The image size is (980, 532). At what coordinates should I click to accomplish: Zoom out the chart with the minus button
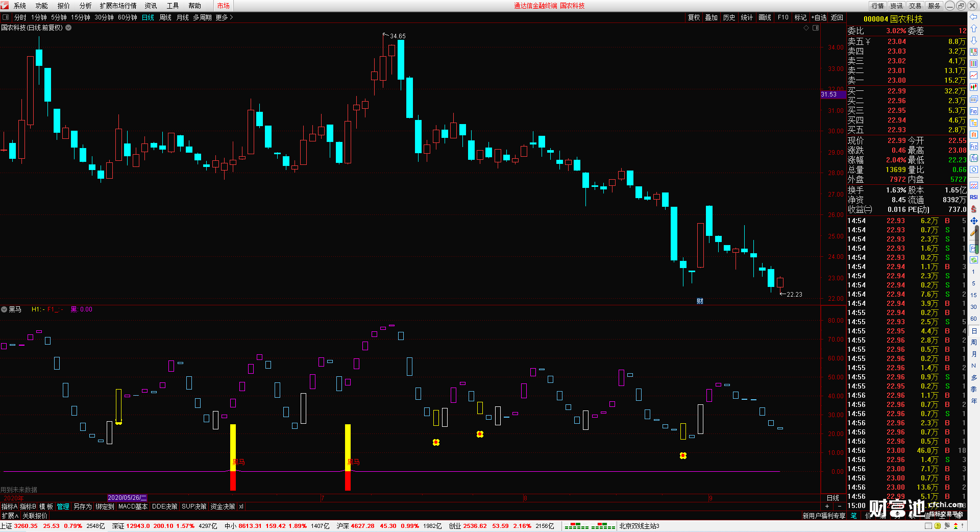pyautogui.click(x=840, y=506)
